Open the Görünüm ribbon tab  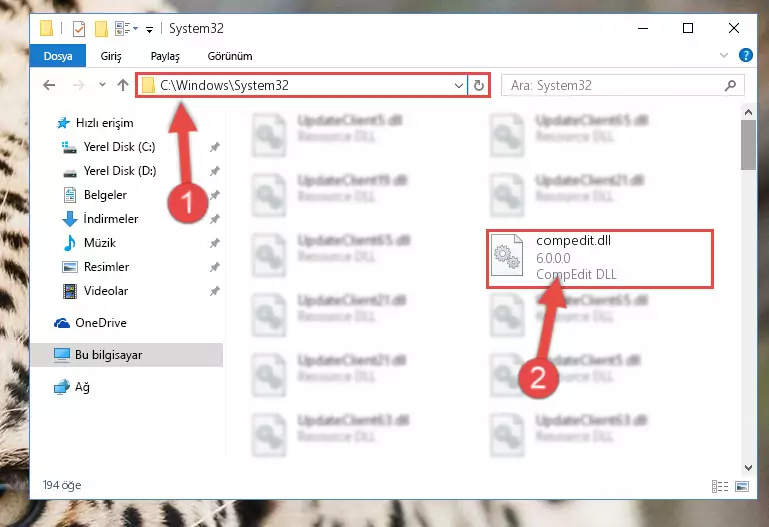click(x=230, y=56)
